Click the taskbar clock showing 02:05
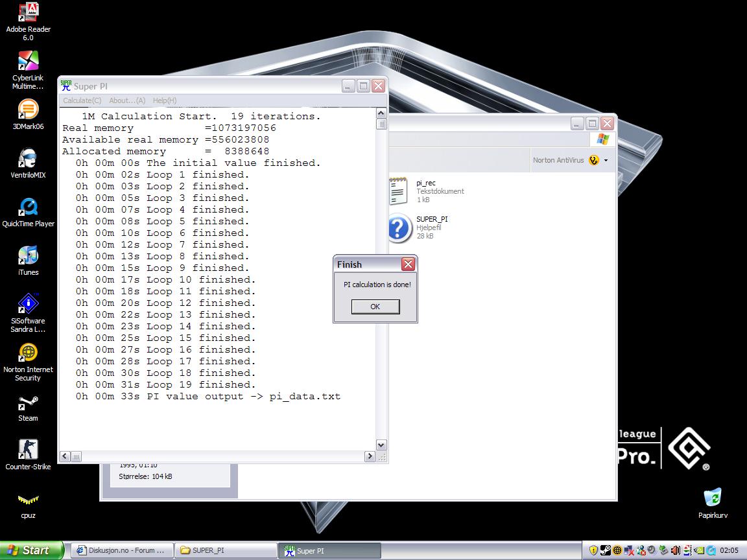The height and width of the screenshot is (560, 747). pyautogui.click(x=729, y=550)
